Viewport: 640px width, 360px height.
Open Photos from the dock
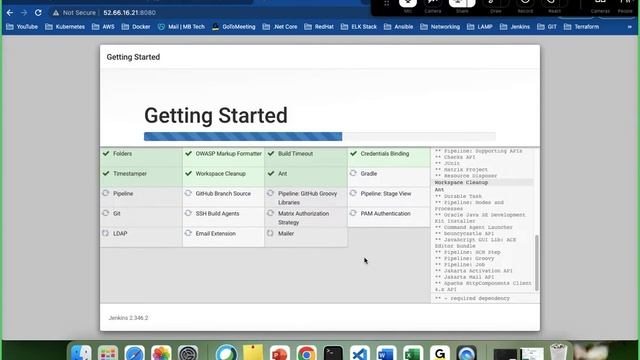click(161, 353)
